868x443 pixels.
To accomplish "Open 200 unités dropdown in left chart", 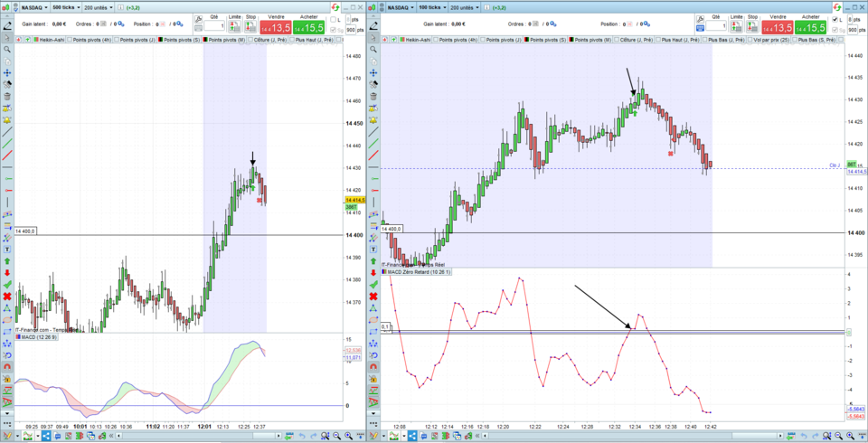I will (98, 7).
